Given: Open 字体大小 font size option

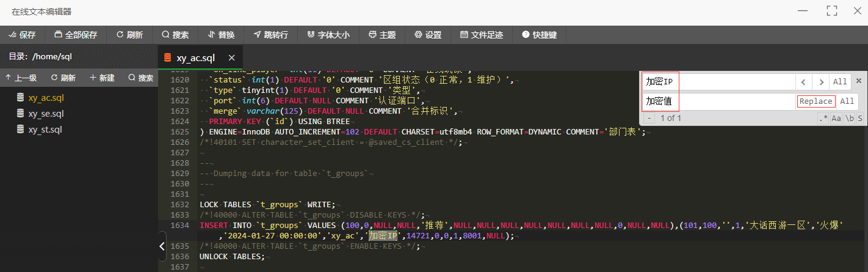Looking at the screenshot, I should point(328,35).
